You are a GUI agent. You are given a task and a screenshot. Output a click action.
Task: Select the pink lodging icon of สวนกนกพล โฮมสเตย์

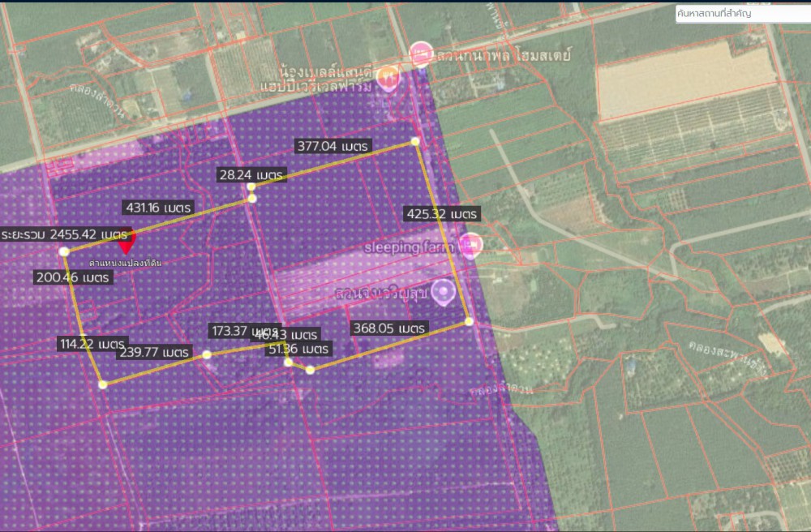click(x=422, y=54)
